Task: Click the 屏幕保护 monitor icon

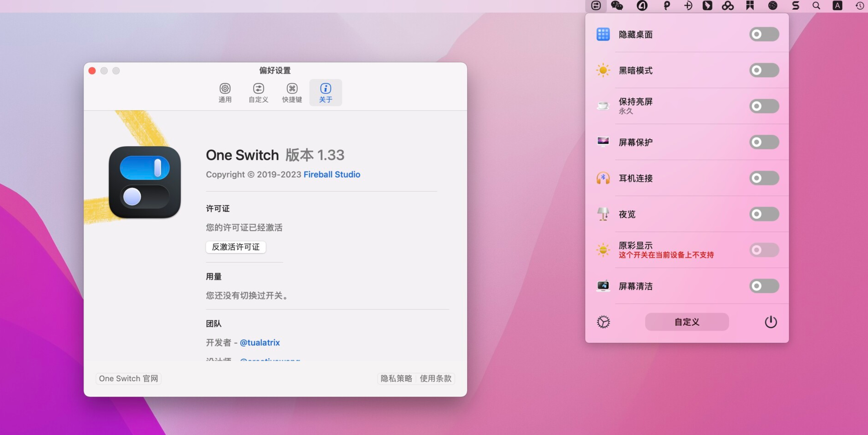Action: (x=603, y=142)
